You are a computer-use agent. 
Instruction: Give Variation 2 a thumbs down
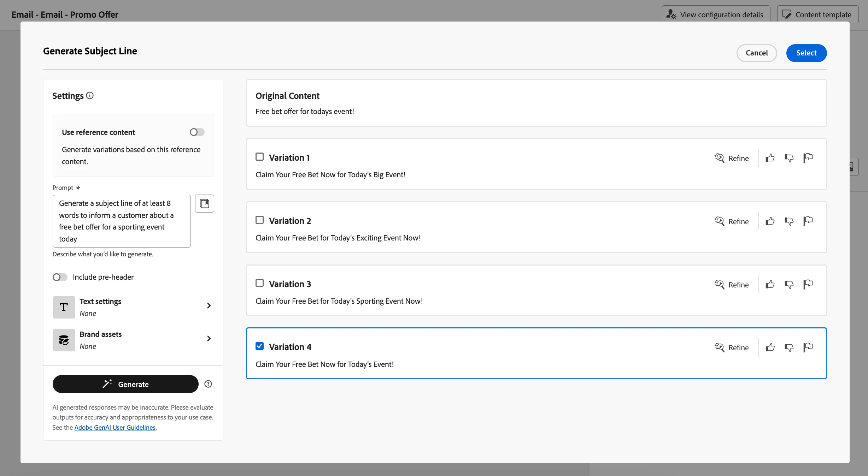789,221
